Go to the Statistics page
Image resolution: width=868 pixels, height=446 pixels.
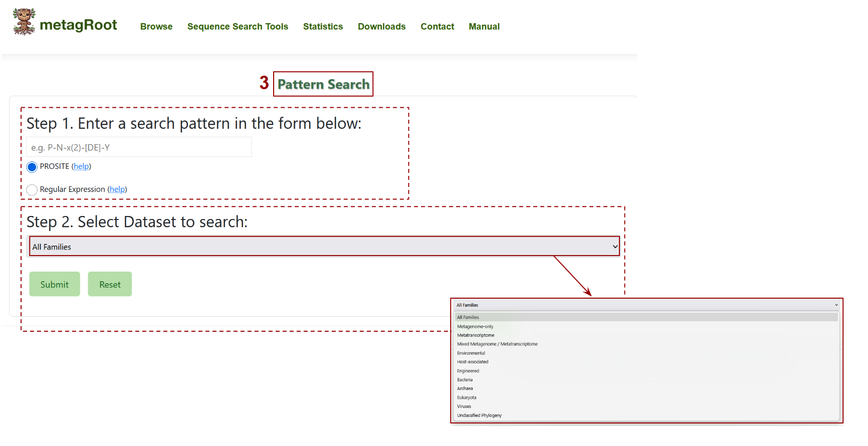tap(323, 27)
